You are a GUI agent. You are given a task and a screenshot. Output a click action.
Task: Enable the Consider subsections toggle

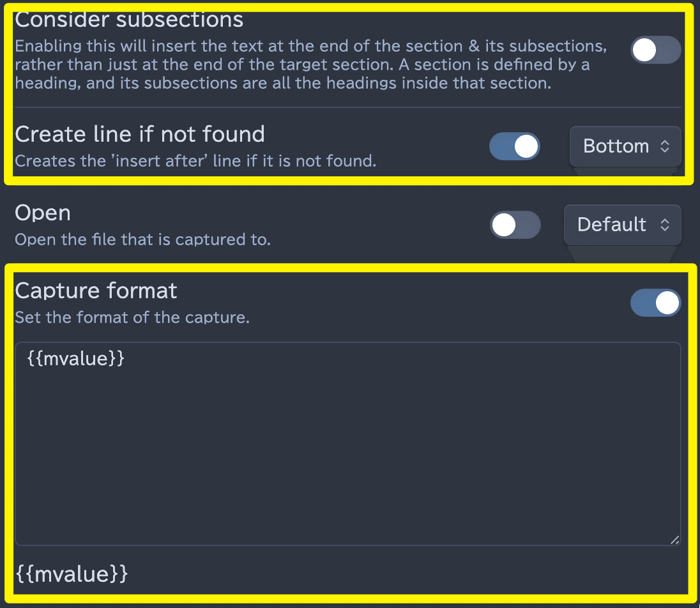[655, 50]
